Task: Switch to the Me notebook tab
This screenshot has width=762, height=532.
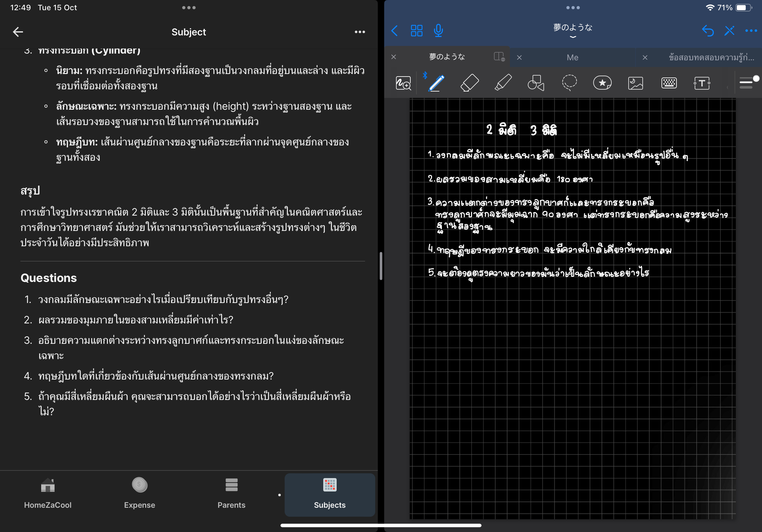Action: [572, 57]
